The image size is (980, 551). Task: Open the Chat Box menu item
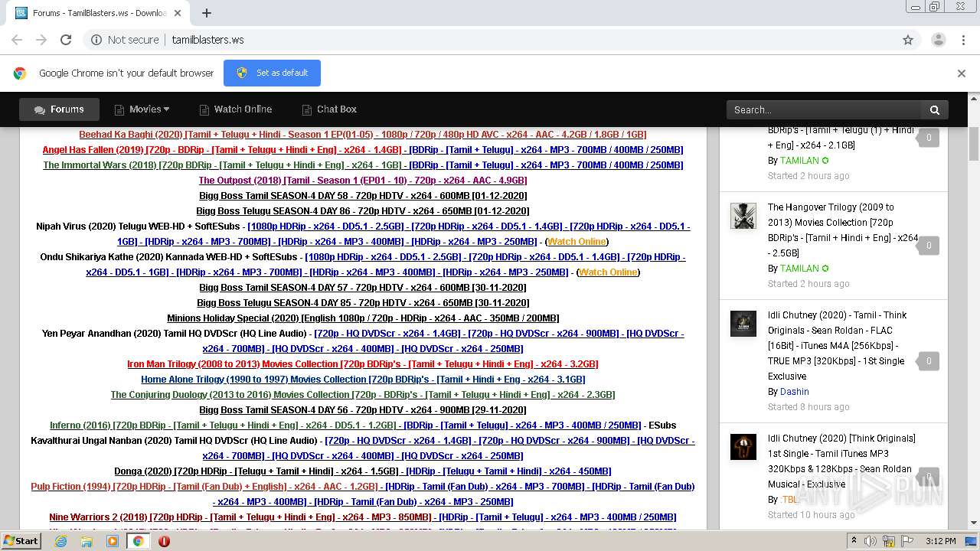[x=329, y=109]
